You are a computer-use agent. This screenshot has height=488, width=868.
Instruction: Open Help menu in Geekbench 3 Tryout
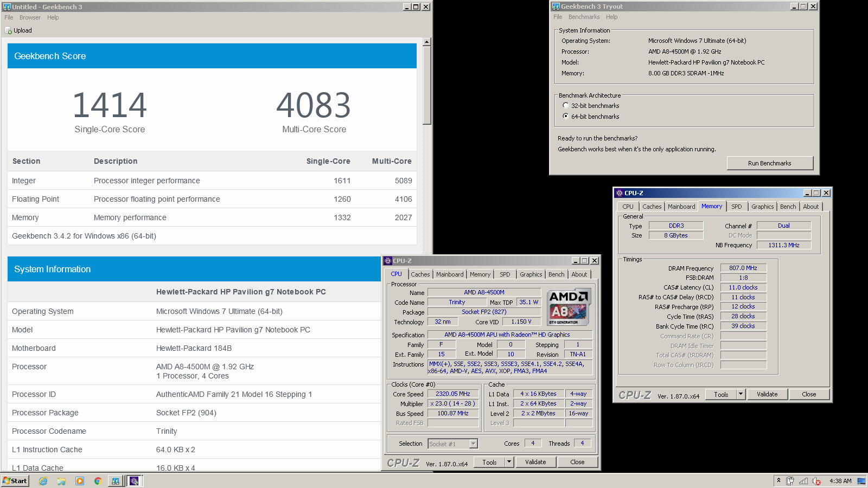(x=611, y=17)
